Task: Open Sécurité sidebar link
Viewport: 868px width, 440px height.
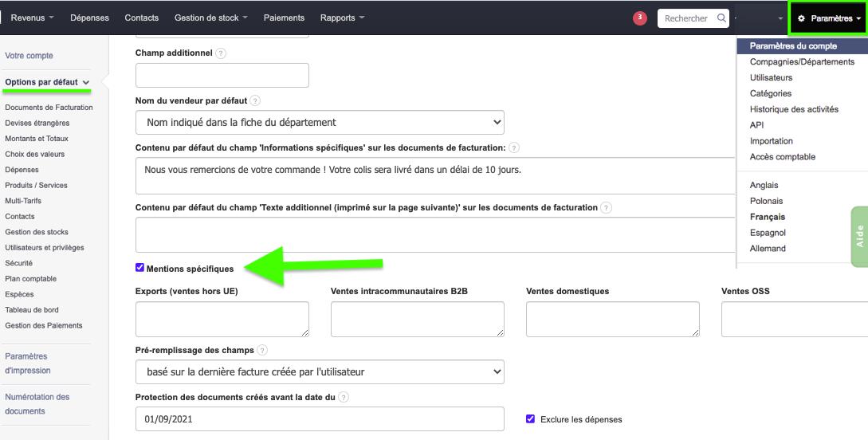Action: pyautogui.click(x=19, y=263)
